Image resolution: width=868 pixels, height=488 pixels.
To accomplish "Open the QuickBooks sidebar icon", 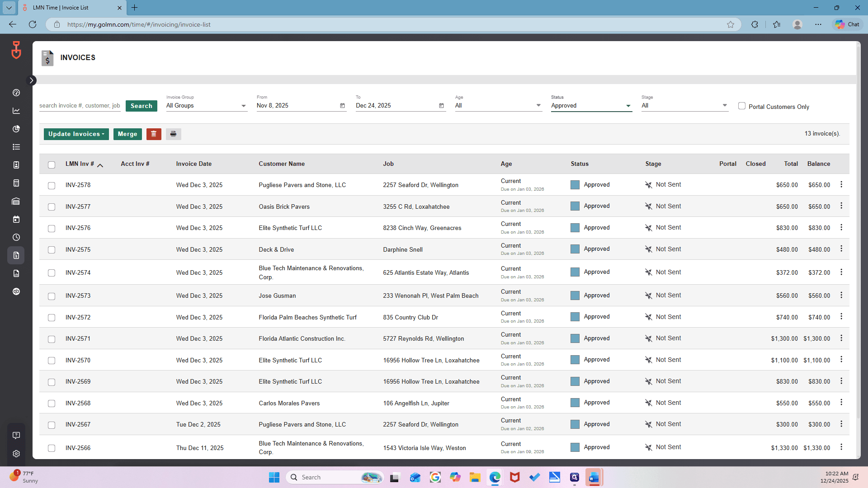I will click(16, 291).
